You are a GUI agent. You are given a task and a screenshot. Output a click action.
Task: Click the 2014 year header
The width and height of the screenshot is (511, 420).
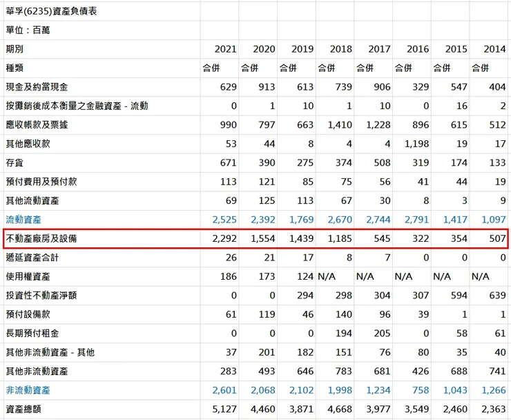click(x=494, y=49)
